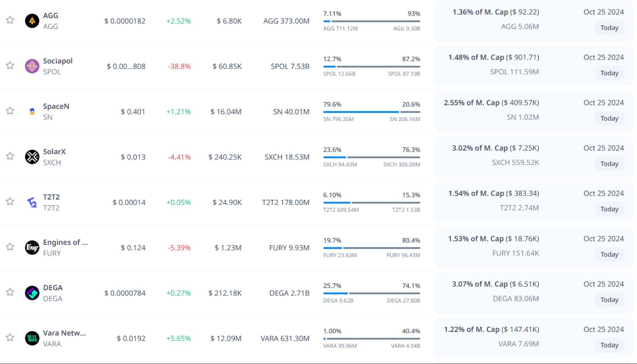Click the DEGA token logo icon
This screenshot has height=364, width=637.
(x=32, y=293)
